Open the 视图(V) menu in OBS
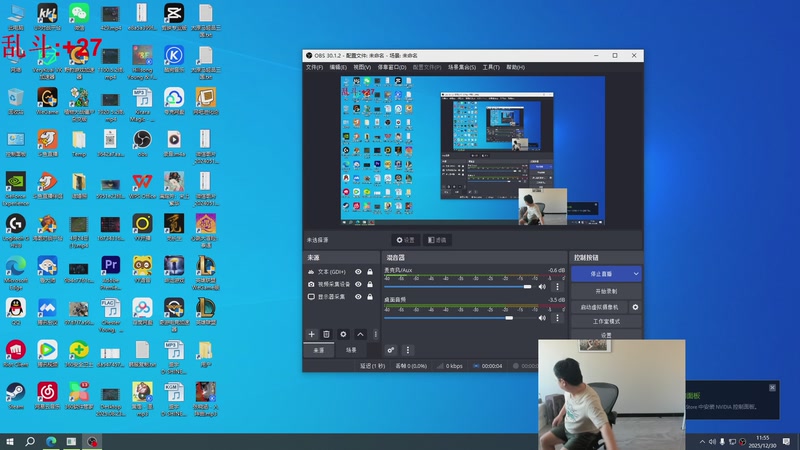The height and width of the screenshot is (450, 800). (x=362, y=67)
